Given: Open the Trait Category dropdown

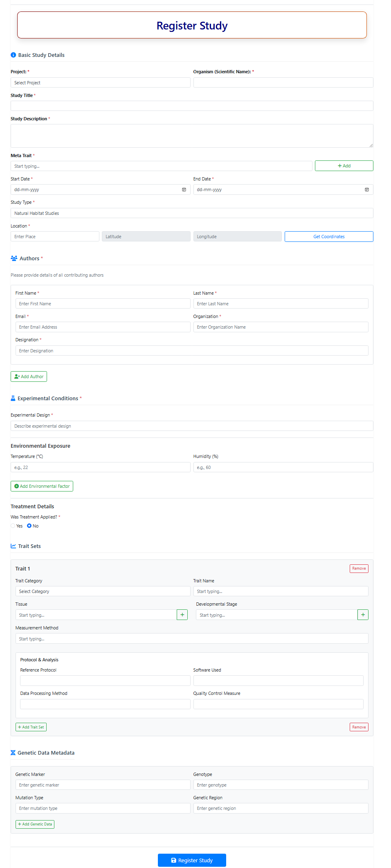Looking at the screenshot, I should click(103, 591).
